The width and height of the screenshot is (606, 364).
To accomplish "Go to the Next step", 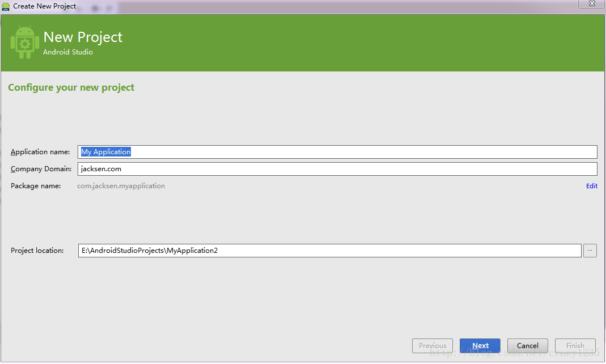I will click(x=480, y=345).
